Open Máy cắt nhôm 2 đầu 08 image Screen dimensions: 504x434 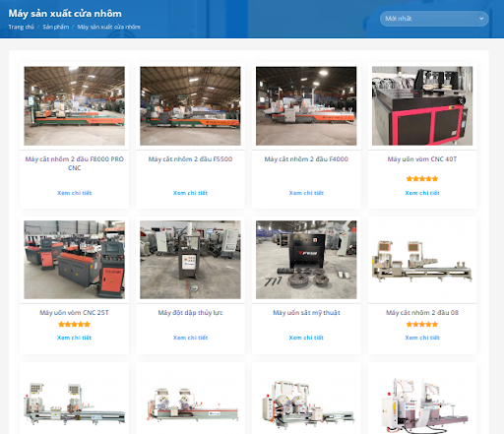click(422, 260)
